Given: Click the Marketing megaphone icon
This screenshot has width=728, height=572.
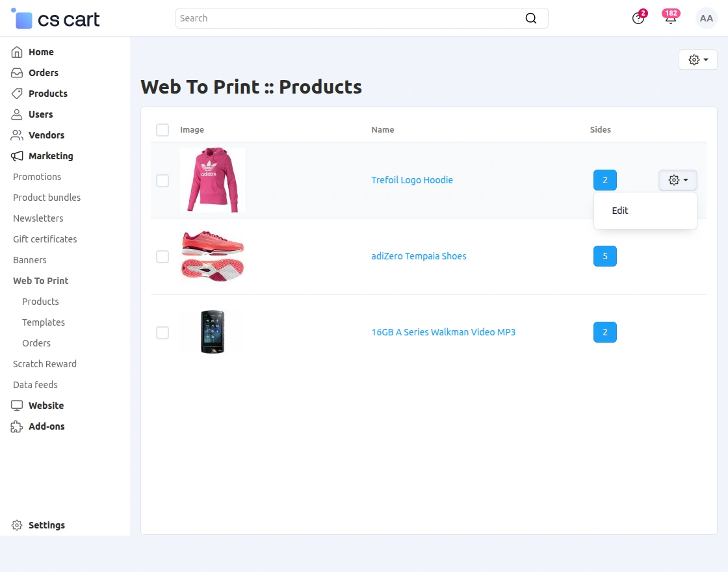Looking at the screenshot, I should point(16,155).
